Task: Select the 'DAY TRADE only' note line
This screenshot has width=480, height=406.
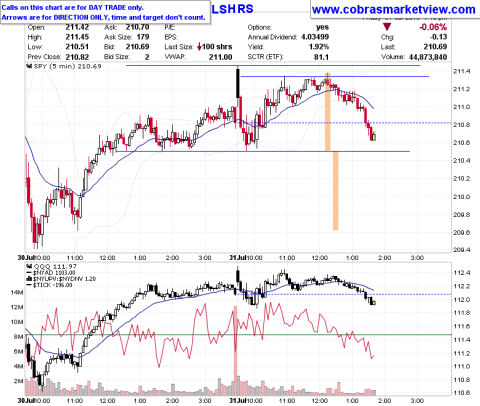Action: (x=72, y=7)
